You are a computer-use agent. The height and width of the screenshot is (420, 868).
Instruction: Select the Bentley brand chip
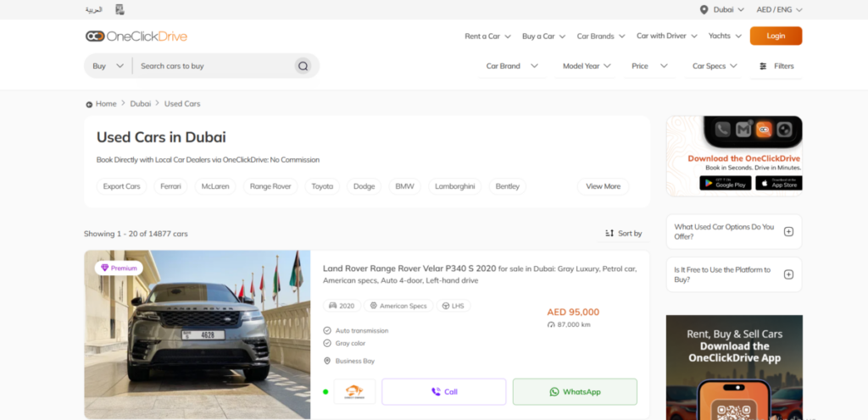click(x=508, y=186)
